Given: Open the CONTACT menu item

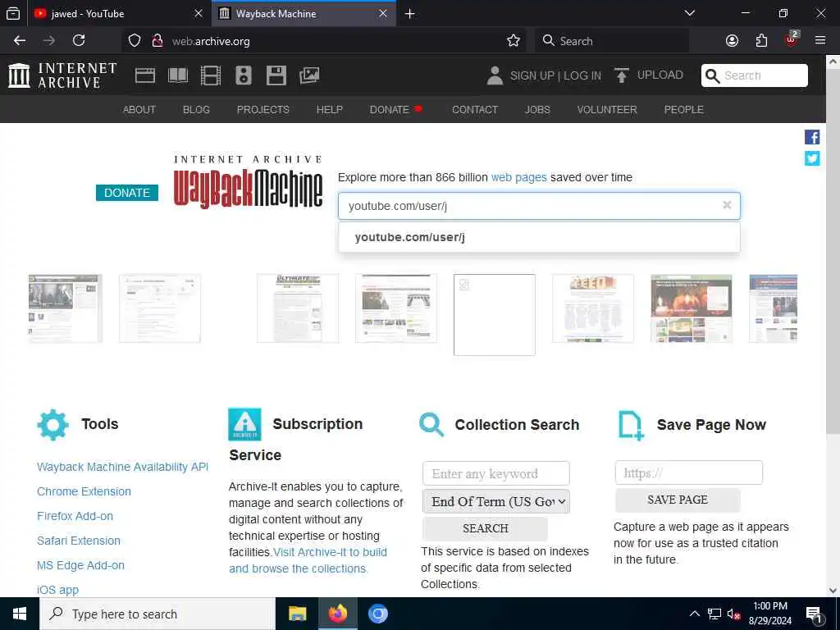Looking at the screenshot, I should click(475, 109).
